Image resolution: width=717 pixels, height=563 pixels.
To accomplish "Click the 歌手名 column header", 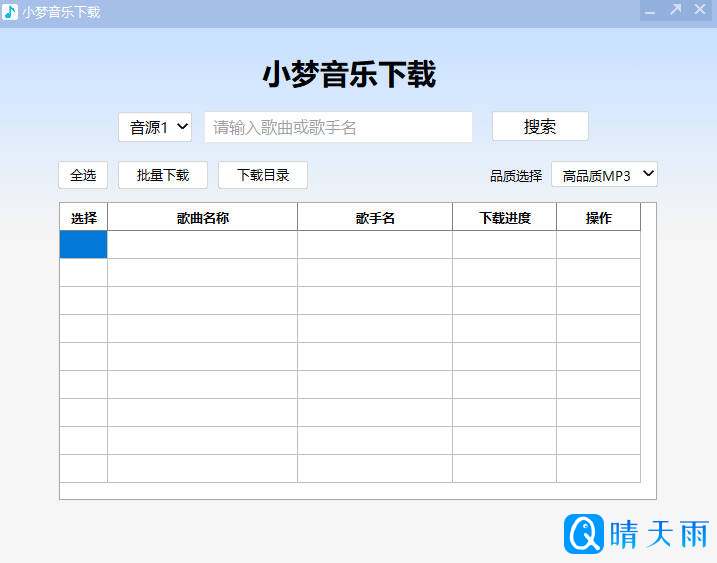I will pos(375,218).
